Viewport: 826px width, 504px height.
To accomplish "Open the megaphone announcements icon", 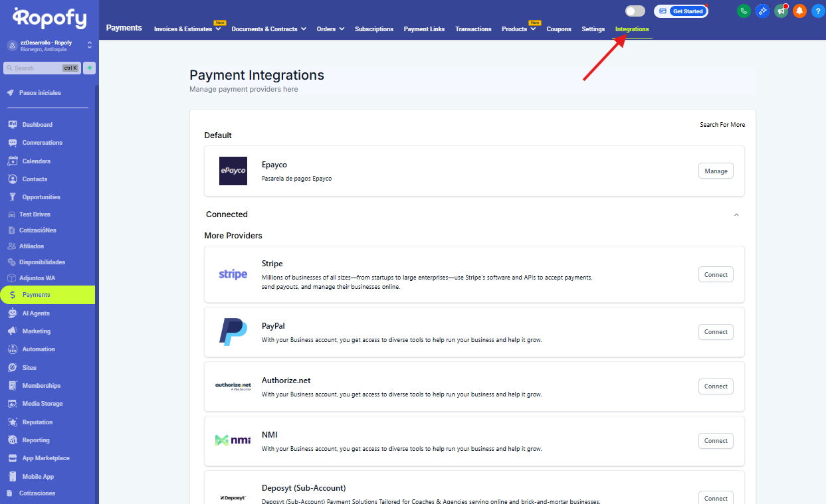I will pos(781,11).
